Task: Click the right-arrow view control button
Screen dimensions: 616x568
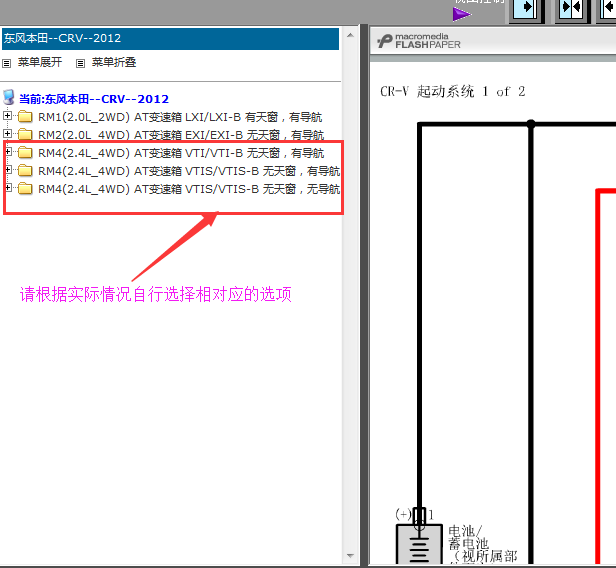Action: coord(526,9)
